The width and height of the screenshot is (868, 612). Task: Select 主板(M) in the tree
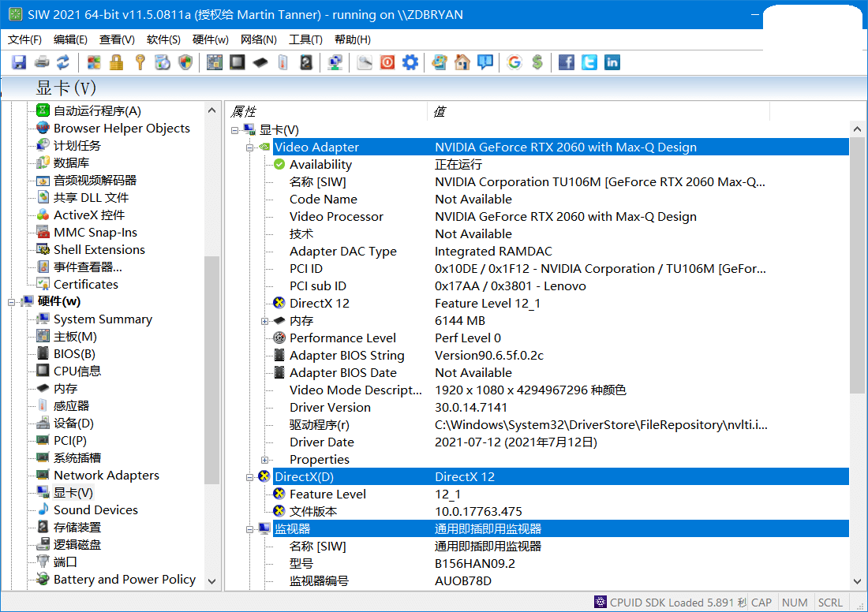pos(75,337)
